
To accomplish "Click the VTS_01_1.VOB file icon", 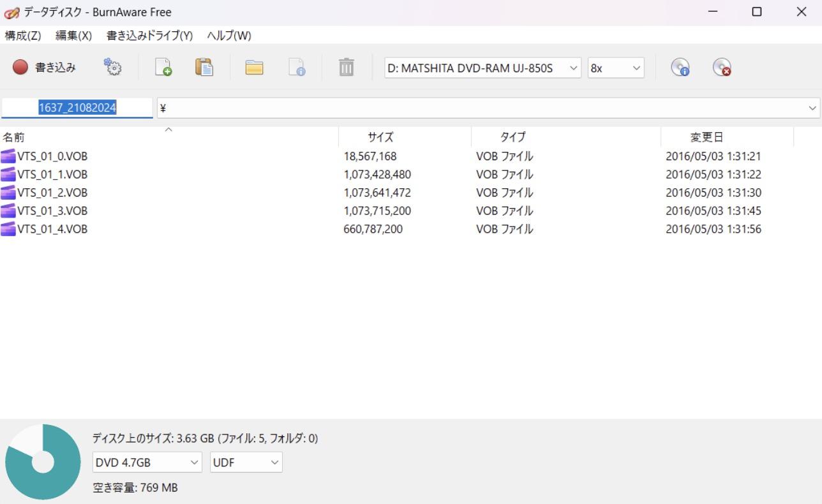I will point(8,174).
